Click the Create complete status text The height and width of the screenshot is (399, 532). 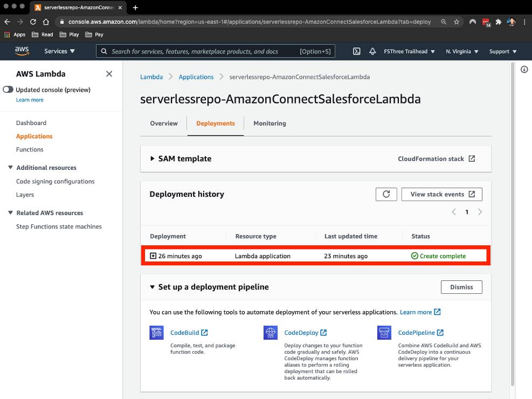pyautogui.click(x=443, y=256)
